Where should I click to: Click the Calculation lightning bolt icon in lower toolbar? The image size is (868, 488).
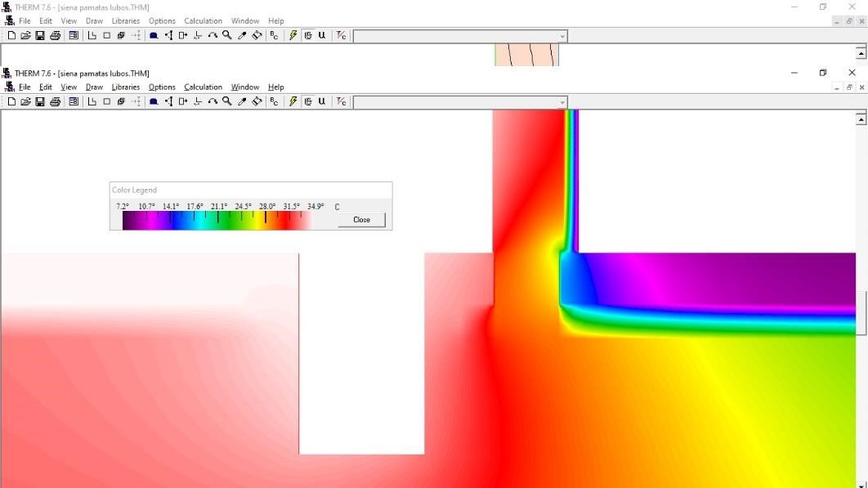tap(293, 102)
